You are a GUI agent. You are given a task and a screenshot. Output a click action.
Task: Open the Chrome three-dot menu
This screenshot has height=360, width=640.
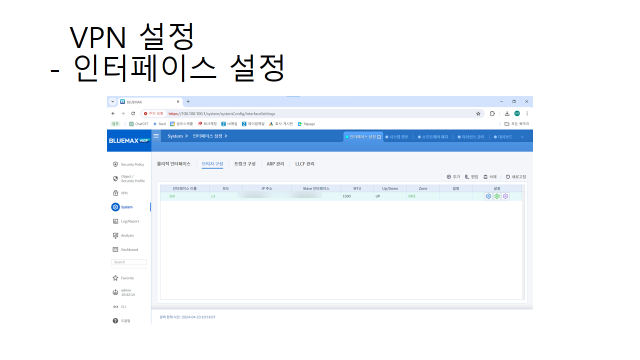tap(527, 113)
